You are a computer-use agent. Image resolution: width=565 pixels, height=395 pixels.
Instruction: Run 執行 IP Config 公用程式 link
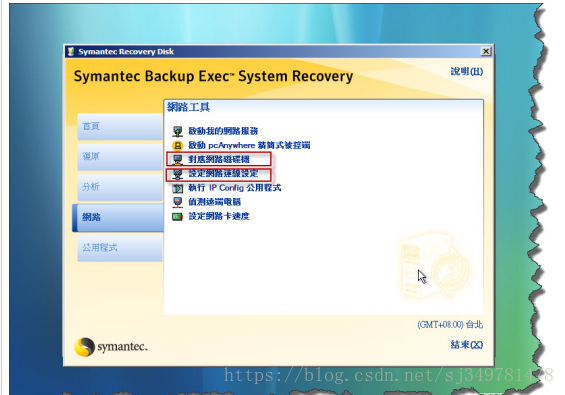[x=235, y=188]
